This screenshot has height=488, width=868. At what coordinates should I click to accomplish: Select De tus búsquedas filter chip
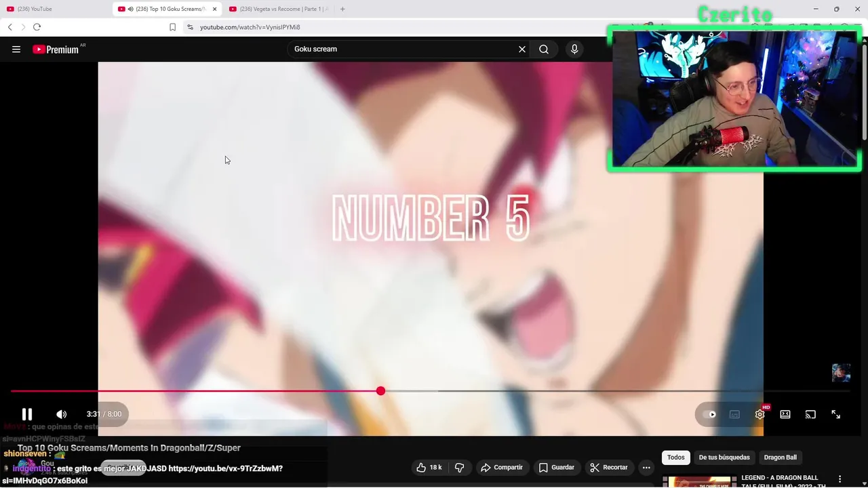[724, 457]
